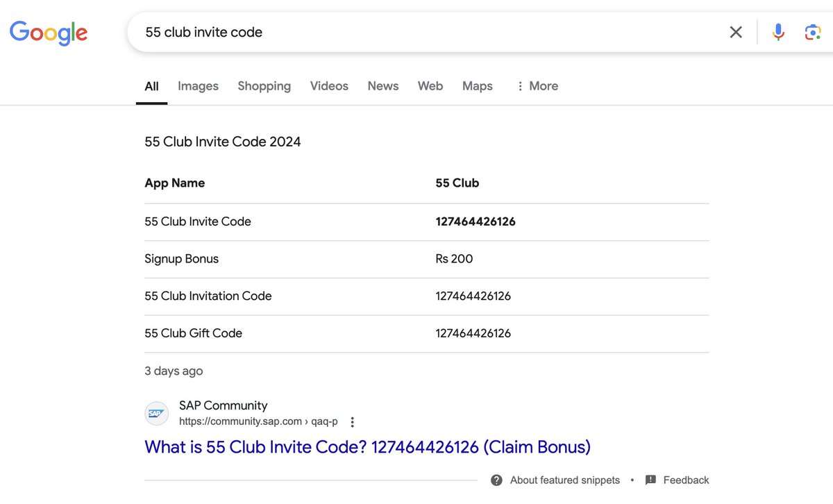Click the SAP Community site name
833x504 pixels.
click(x=223, y=405)
